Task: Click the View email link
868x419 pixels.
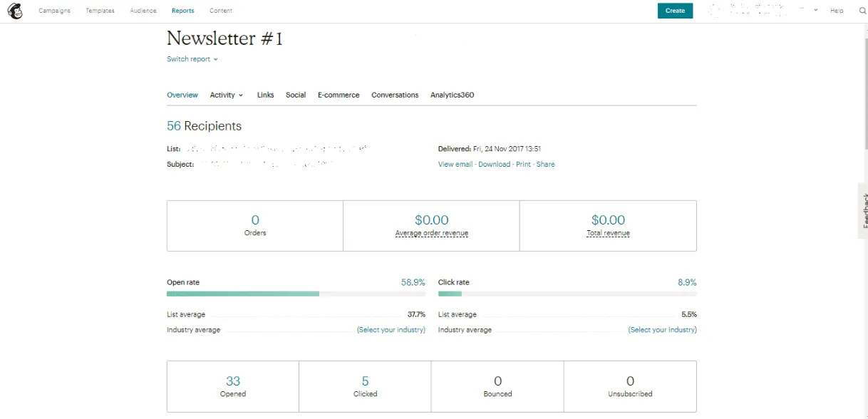Action: coord(455,164)
